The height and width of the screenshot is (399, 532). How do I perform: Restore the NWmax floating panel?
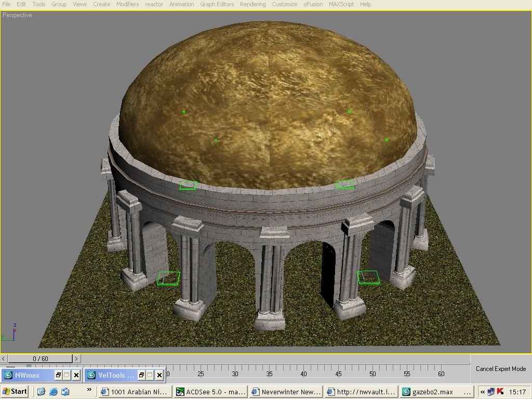58,375
